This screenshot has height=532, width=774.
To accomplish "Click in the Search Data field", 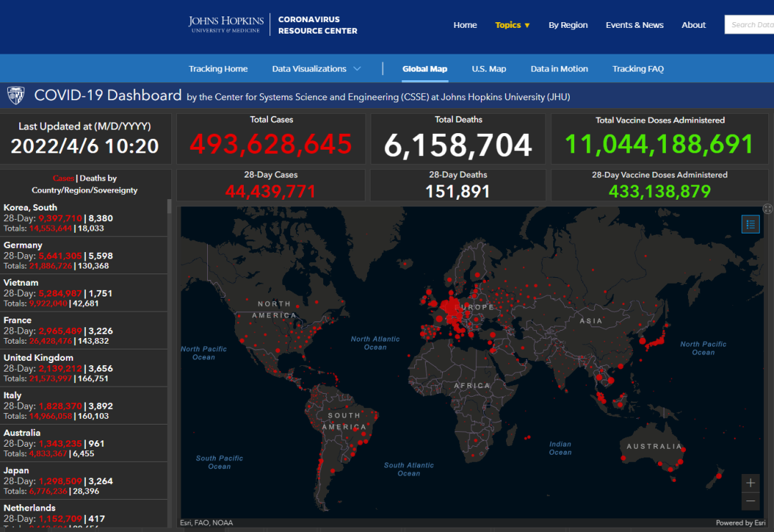I will (x=750, y=24).
